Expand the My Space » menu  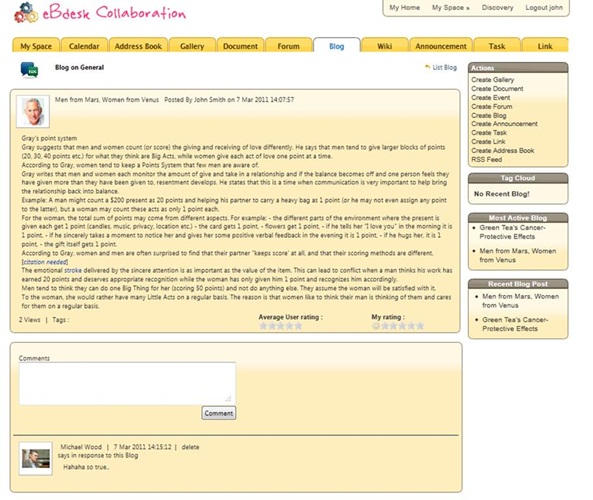pos(451,8)
